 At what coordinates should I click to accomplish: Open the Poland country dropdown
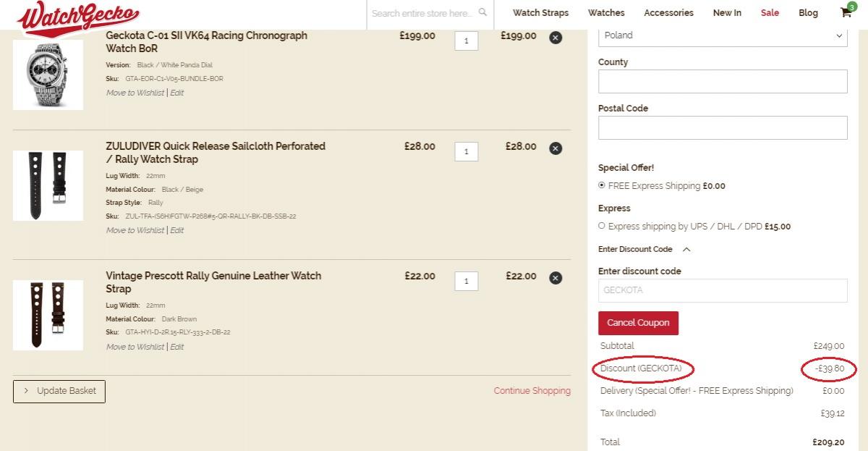tap(723, 35)
